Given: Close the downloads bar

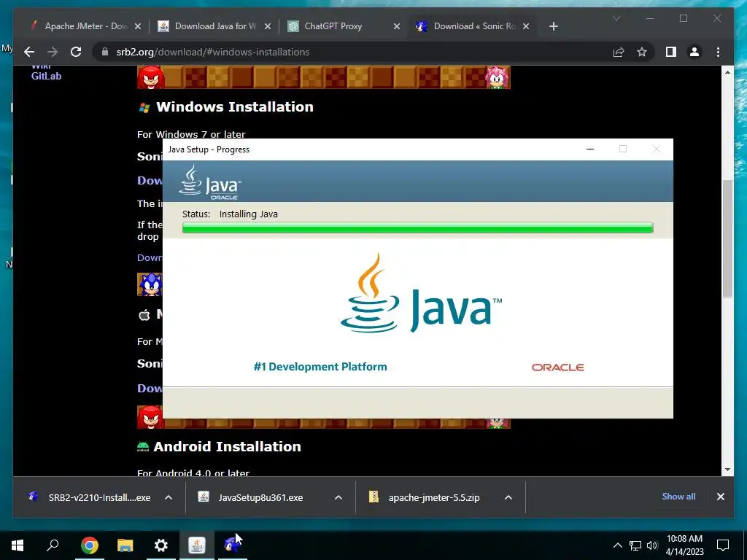Looking at the screenshot, I should coord(720,496).
